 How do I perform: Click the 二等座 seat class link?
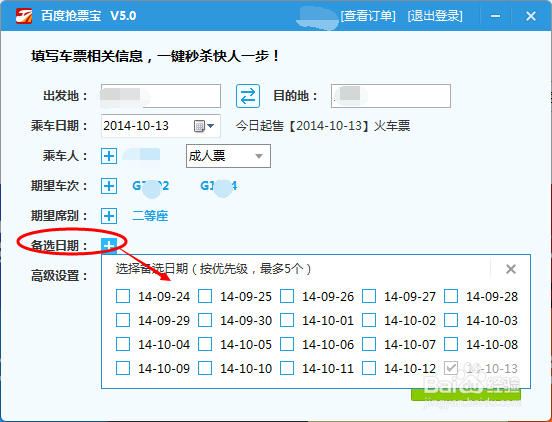pos(150,216)
